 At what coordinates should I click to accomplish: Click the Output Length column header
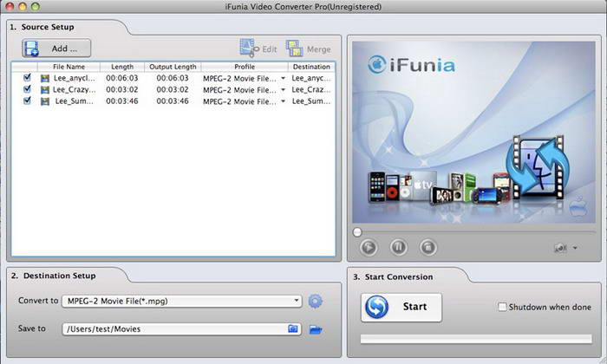pyautogui.click(x=173, y=67)
